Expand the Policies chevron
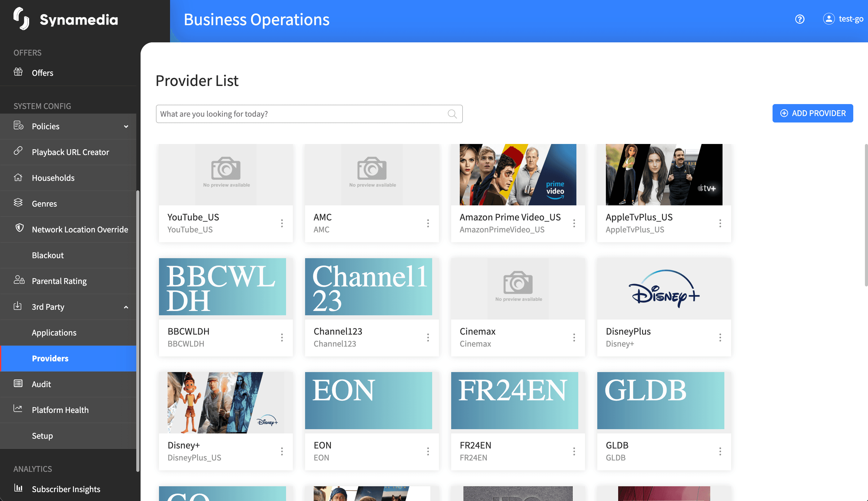Image resolution: width=868 pixels, height=501 pixels. [x=126, y=126]
